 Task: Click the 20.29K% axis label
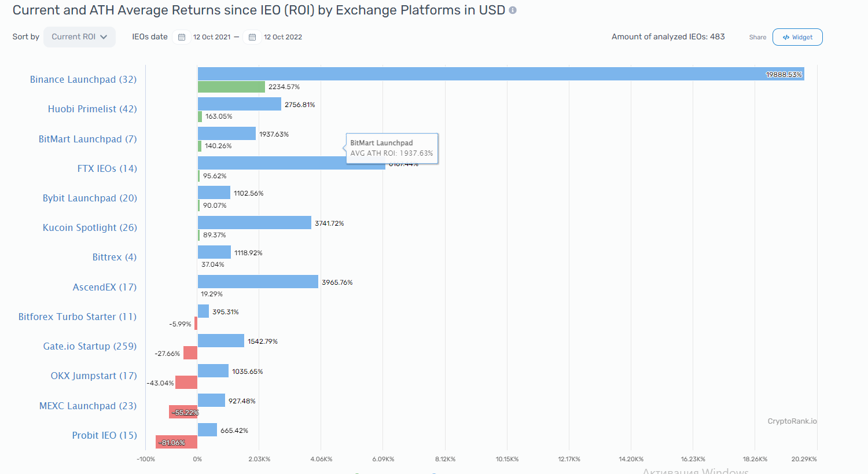(x=804, y=459)
